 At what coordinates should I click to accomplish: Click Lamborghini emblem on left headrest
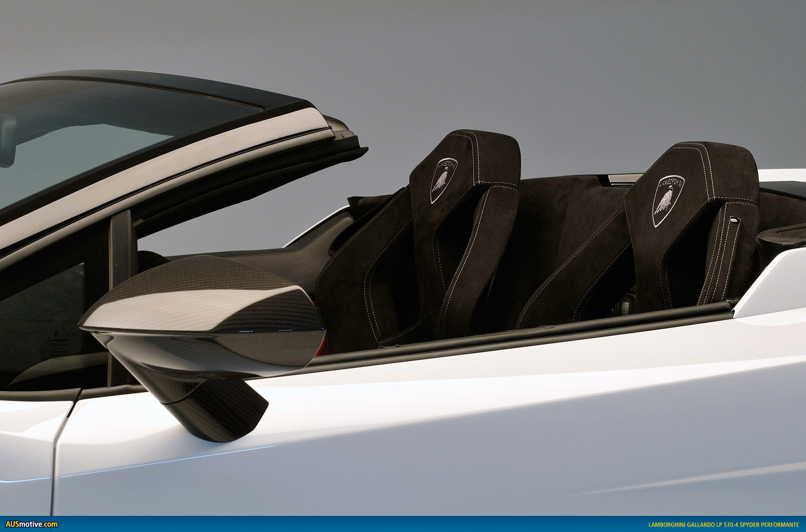444,180
